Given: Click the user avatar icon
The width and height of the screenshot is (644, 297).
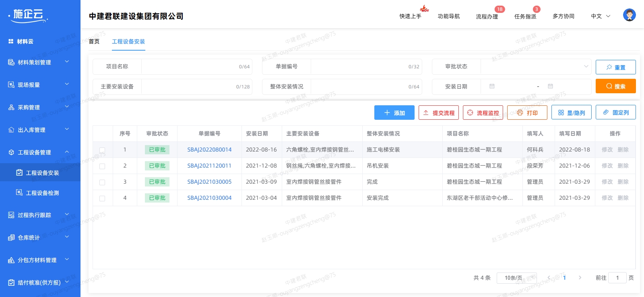Looking at the screenshot, I should coord(629,15).
